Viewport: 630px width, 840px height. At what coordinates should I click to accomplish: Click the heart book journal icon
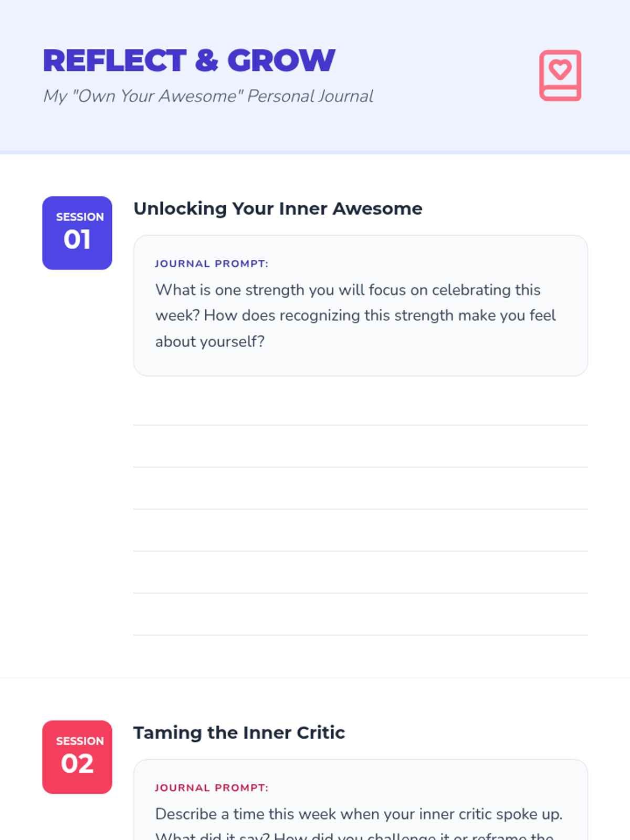click(560, 76)
